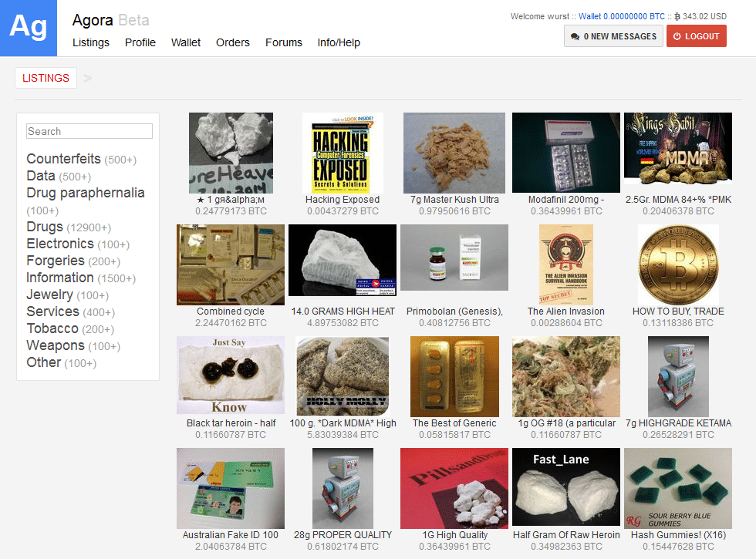
Task: Open the 'HOW TO BUY, TRADE' link
Action: coord(678,311)
